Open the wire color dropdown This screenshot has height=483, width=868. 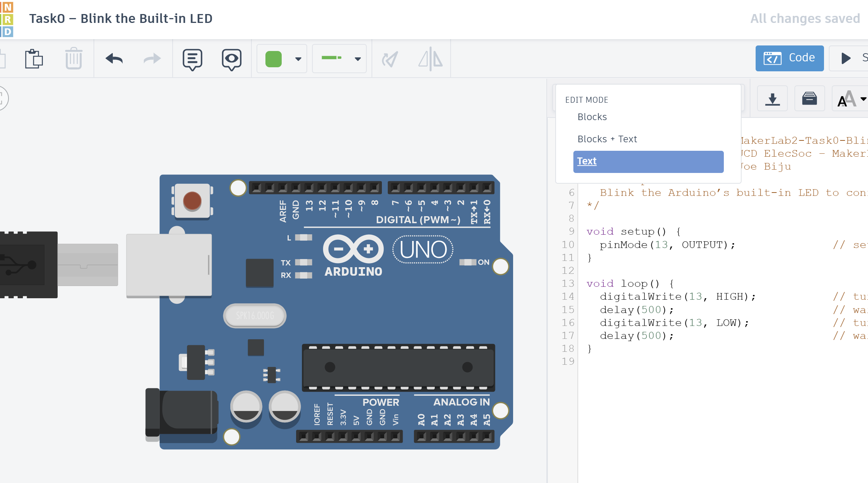pos(298,58)
